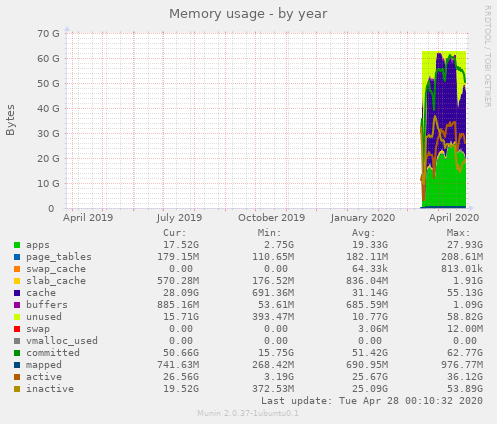
Task: Click the 'apps' legend label
Action: (x=38, y=245)
